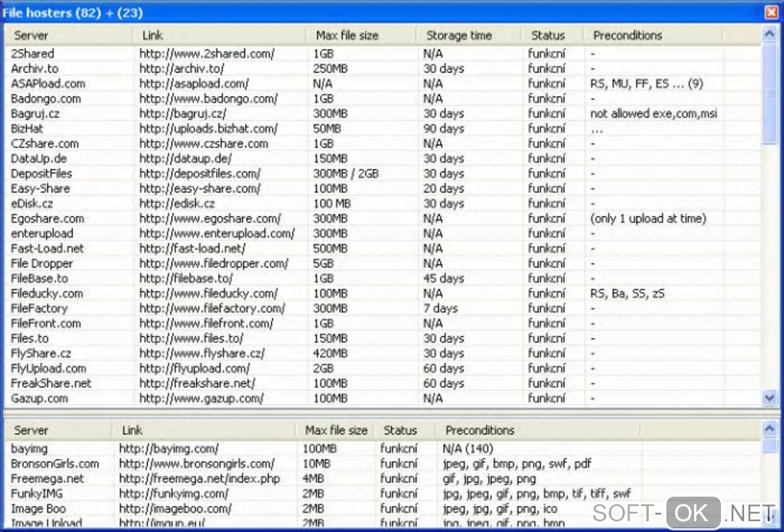Click the 5GB max file size cell

click(323, 264)
